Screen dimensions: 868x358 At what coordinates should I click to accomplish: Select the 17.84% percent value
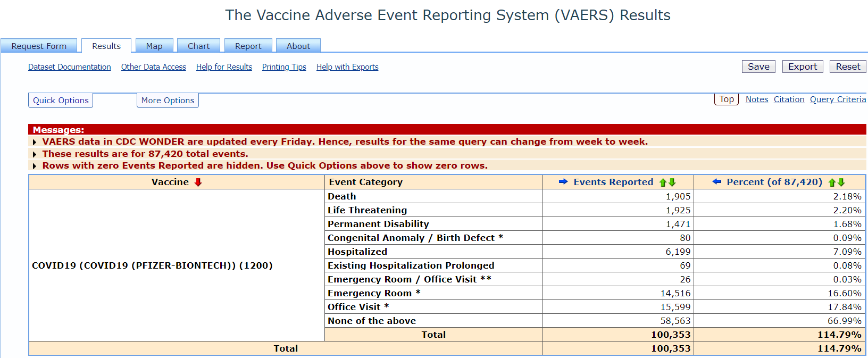tap(845, 307)
